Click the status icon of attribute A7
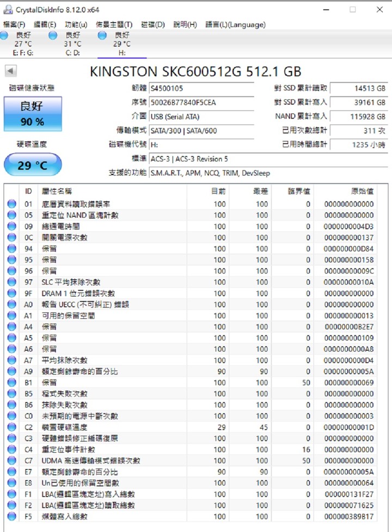The height and width of the screenshot is (532, 392). pos(12,360)
